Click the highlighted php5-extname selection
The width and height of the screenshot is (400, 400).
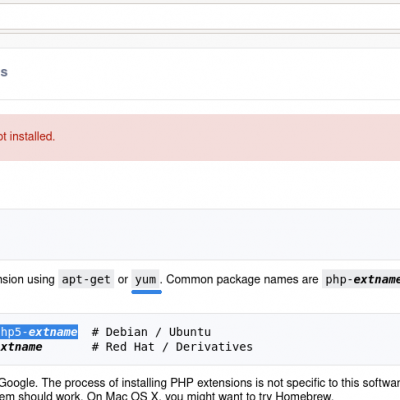click(x=39, y=332)
